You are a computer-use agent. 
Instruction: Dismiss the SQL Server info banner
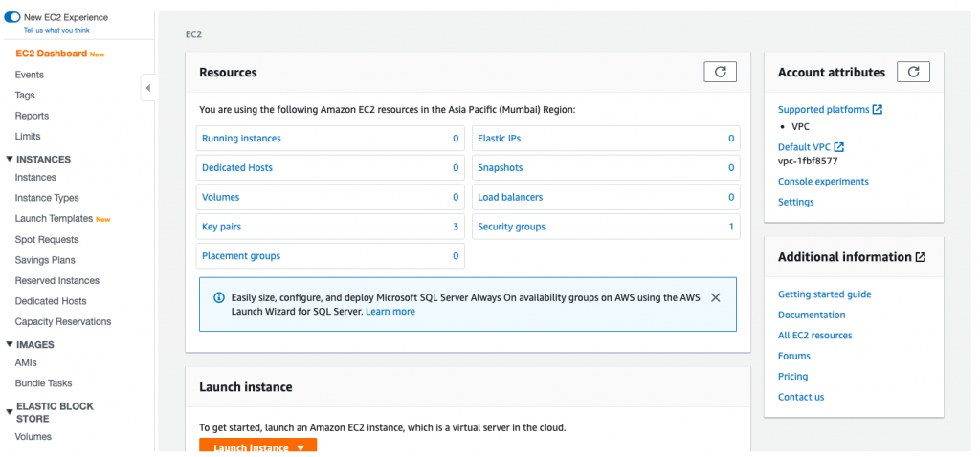(716, 298)
